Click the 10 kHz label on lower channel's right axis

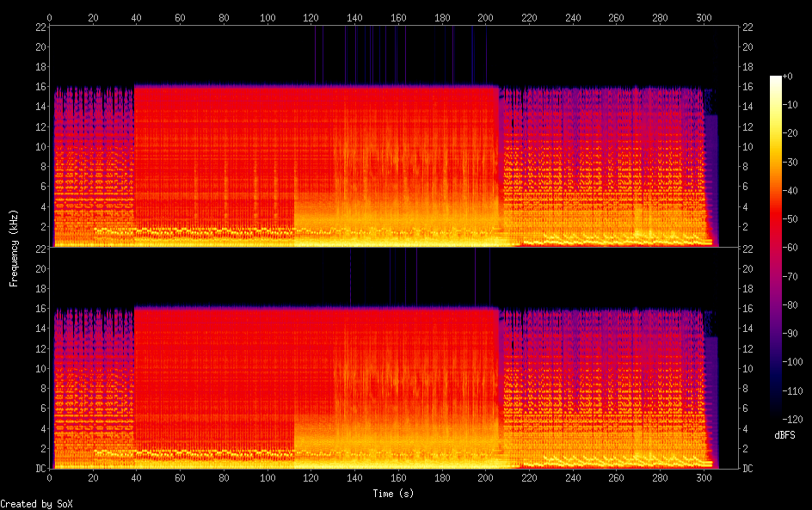point(747,368)
